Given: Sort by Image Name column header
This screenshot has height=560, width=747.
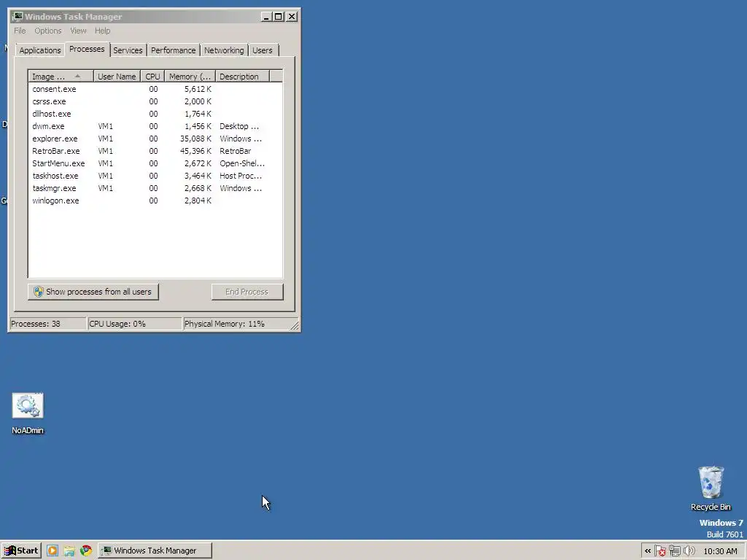Looking at the screenshot, I should click(61, 76).
